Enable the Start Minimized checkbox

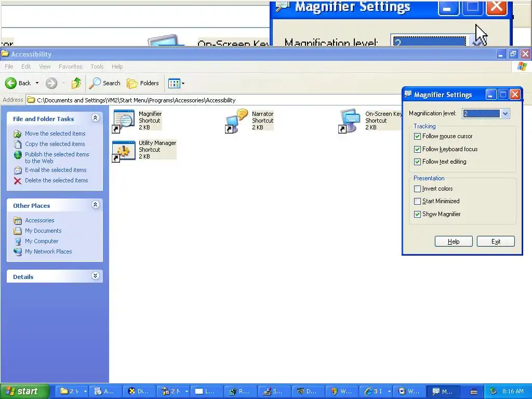point(417,201)
